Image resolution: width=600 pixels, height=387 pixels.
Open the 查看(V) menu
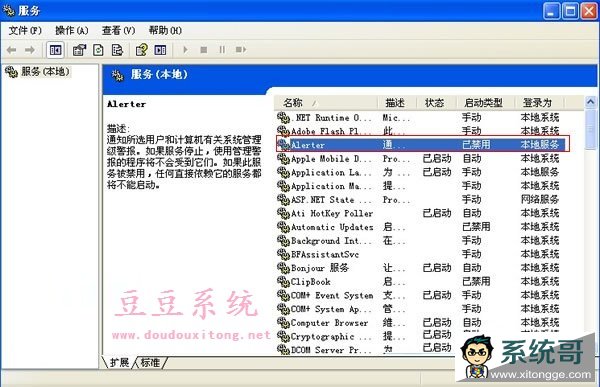(118, 30)
